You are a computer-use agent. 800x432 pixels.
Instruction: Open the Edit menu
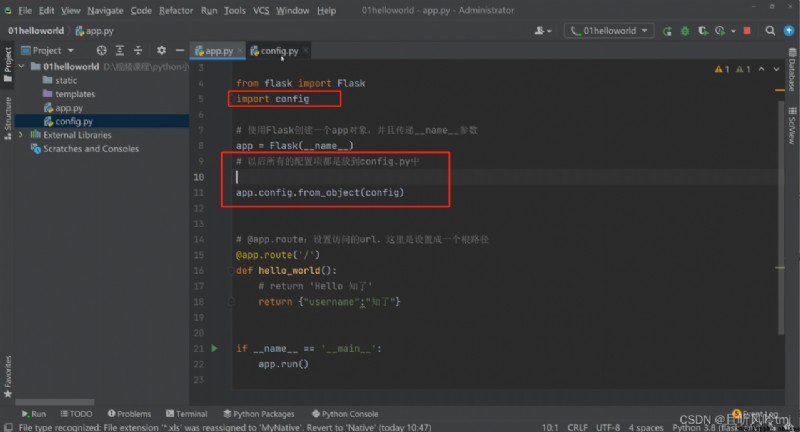coord(46,10)
